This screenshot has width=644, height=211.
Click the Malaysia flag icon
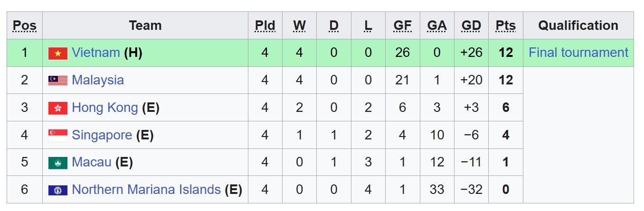pyautogui.click(x=58, y=81)
